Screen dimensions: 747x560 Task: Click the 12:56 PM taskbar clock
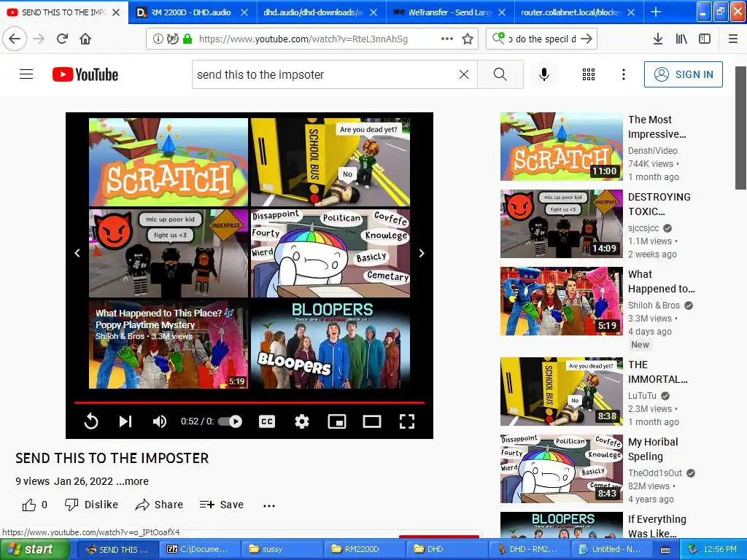(x=719, y=550)
